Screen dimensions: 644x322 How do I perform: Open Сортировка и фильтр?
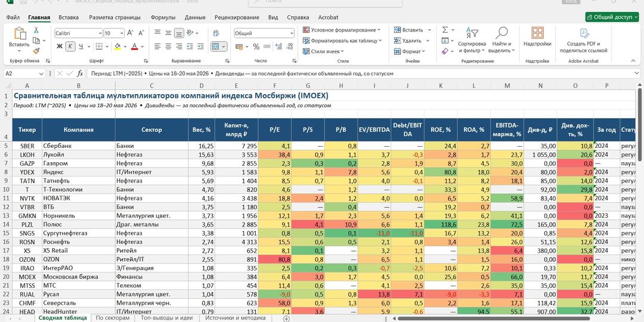(472, 41)
